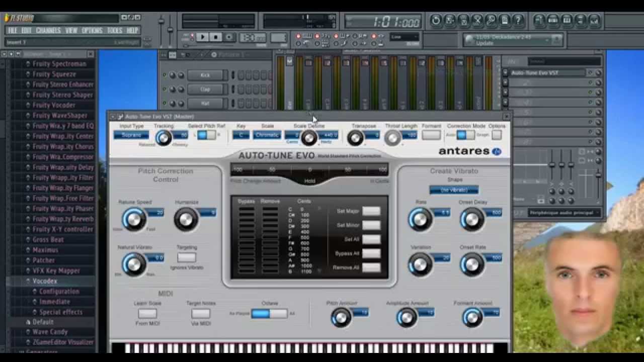644x362 pixels.
Task: Toggle the Bypass box for note C
Action: (247, 209)
